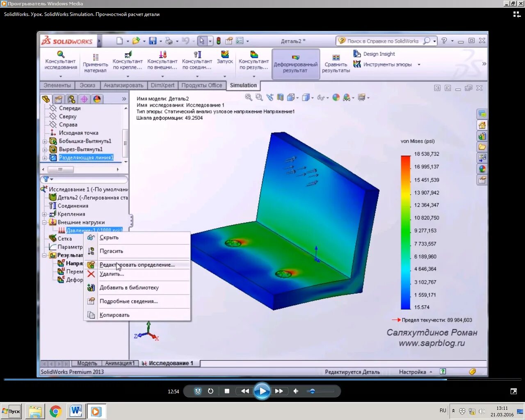Click the Edit Appearance color ball icon
The width and height of the screenshot is (525, 420).
pos(336,97)
